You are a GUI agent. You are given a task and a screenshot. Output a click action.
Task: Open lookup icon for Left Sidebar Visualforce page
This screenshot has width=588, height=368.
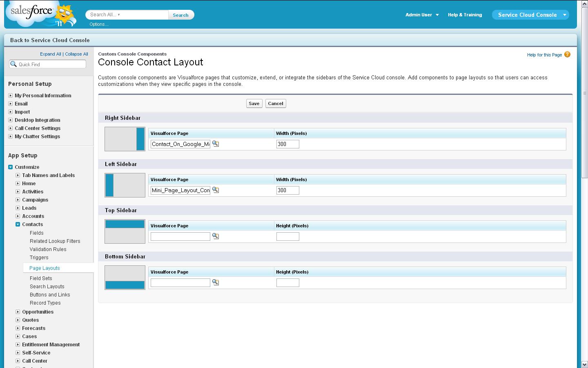click(216, 190)
